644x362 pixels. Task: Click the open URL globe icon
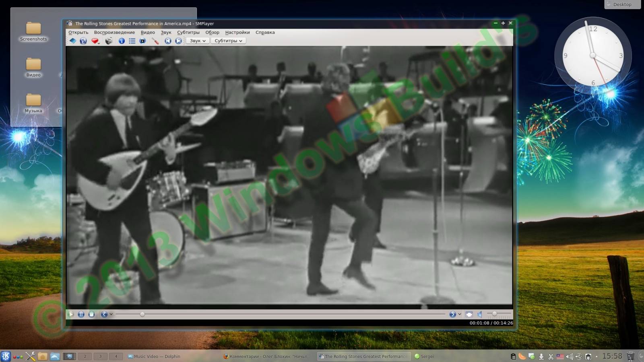pyautogui.click(x=83, y=41)
